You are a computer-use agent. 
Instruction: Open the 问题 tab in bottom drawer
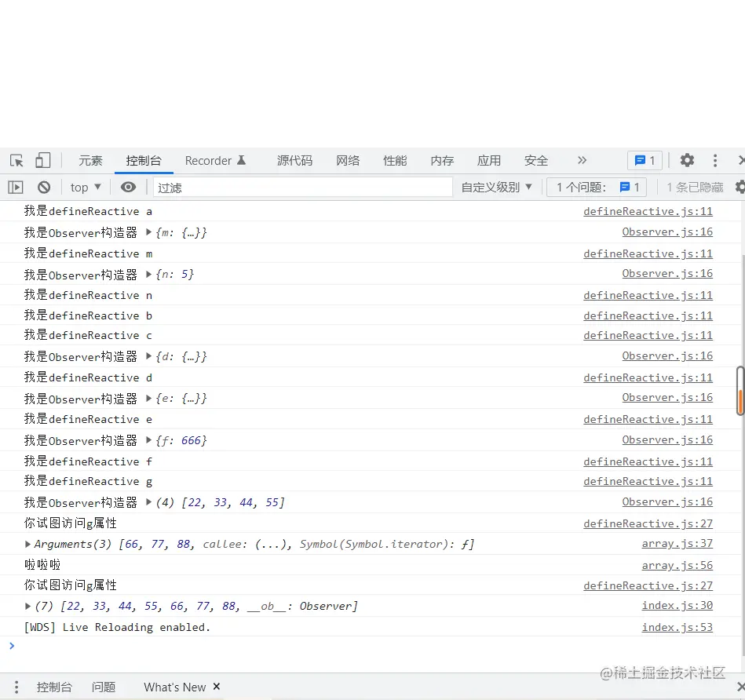click(104, 686)
